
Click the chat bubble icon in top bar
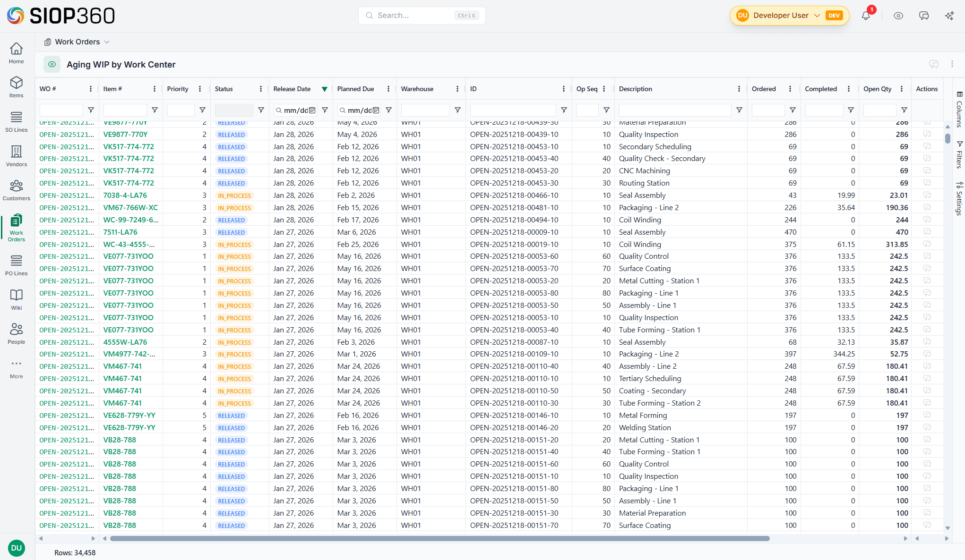click(x=923, y=16)
